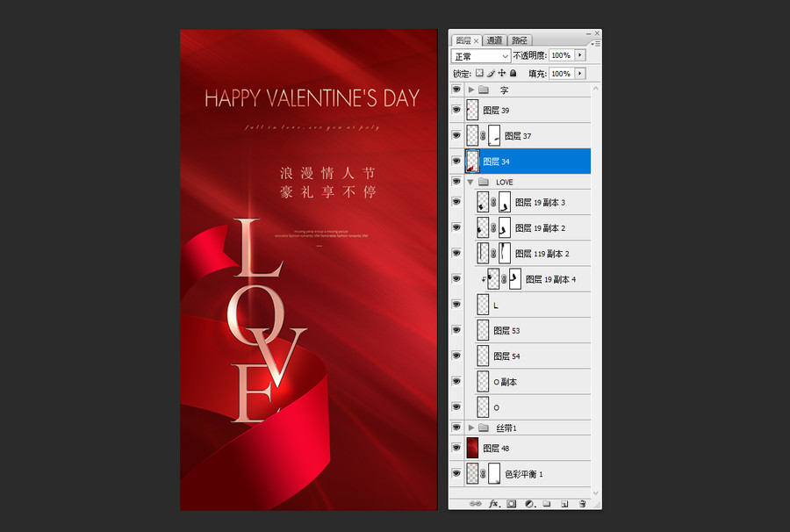Switch to the 路径 tab
This screenshot has height=532, width=790.
coord(520,40)
